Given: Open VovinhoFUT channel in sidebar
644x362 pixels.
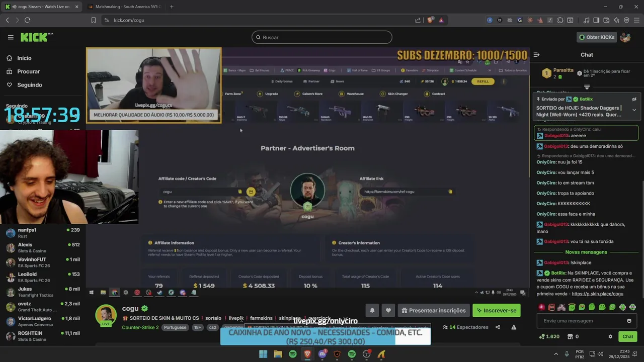Looking at the screenshot, I should tap(43, 262).
